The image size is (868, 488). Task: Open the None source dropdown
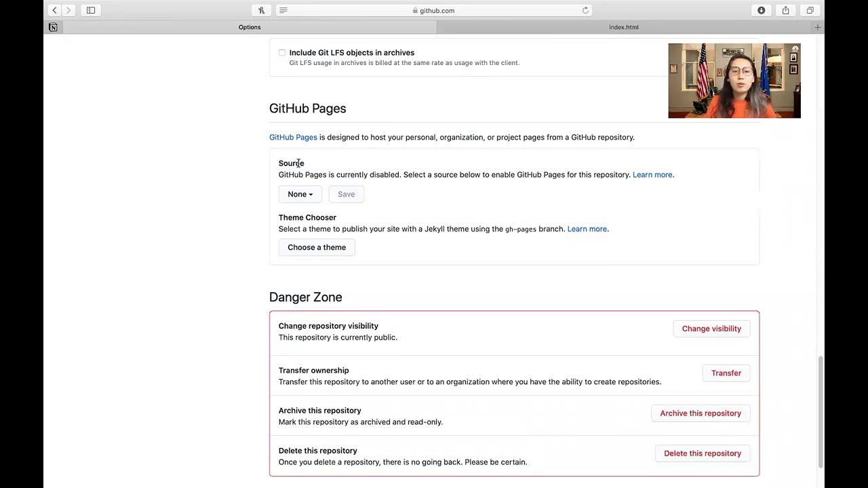(300, 194)
